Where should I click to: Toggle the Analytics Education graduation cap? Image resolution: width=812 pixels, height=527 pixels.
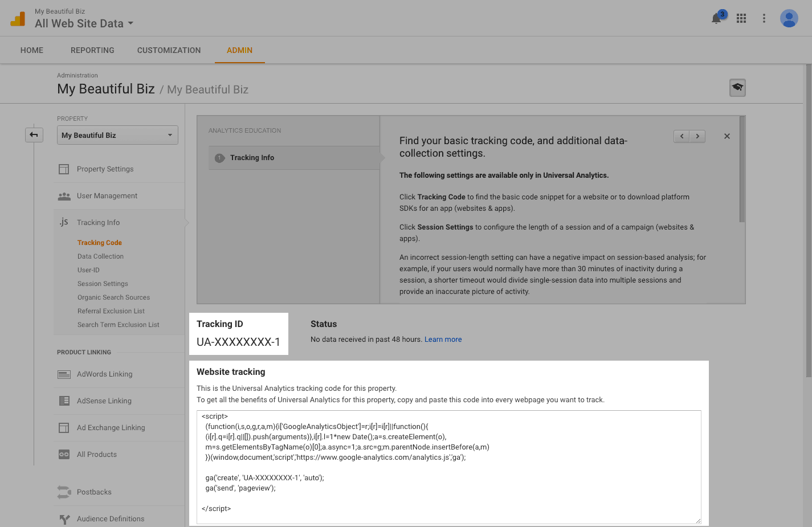tap(737, 88)
